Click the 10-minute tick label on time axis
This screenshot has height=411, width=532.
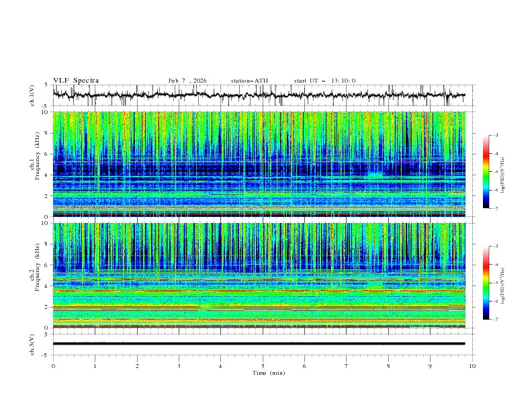pos(472,366)
